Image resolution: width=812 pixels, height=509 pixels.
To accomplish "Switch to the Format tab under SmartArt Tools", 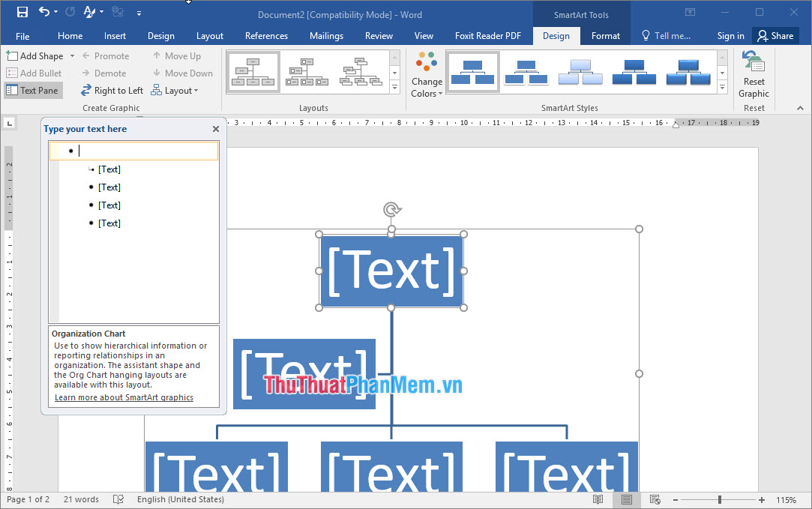I will coord(605,35).
